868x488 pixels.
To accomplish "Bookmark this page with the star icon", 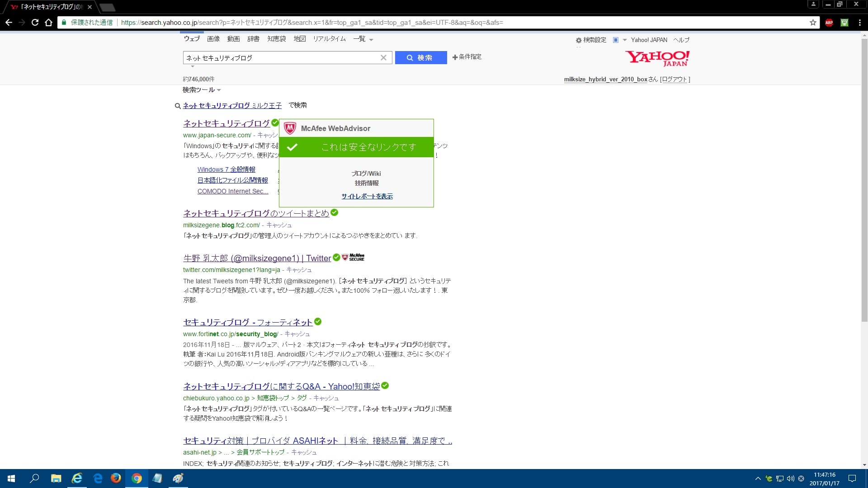I will tap(813, 22).
